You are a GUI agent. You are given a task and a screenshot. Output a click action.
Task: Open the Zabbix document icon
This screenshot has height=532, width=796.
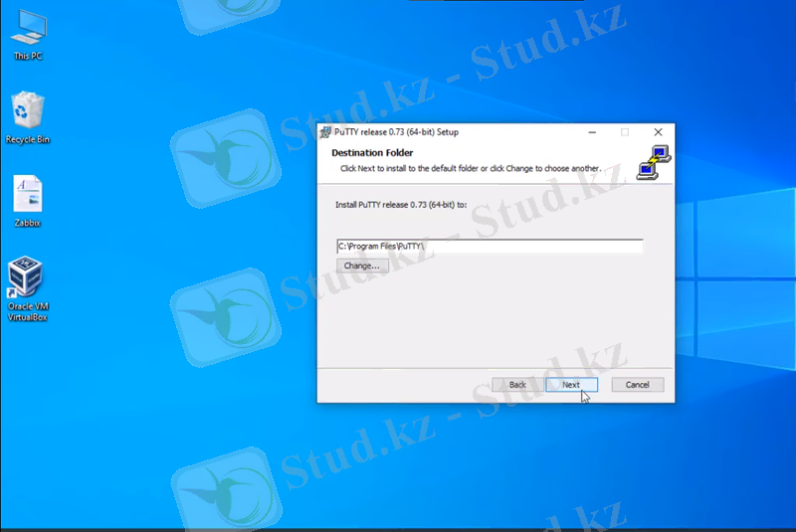pos(28,201)
